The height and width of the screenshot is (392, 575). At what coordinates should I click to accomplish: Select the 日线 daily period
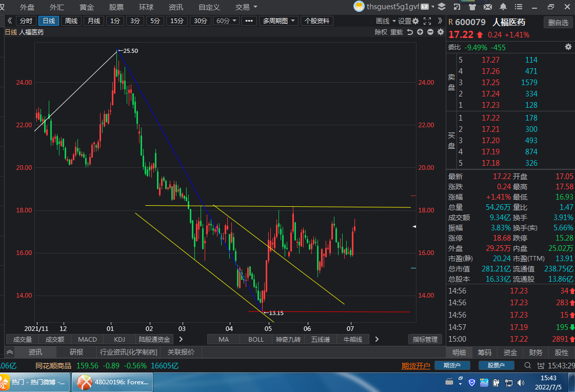pos(49,21)
